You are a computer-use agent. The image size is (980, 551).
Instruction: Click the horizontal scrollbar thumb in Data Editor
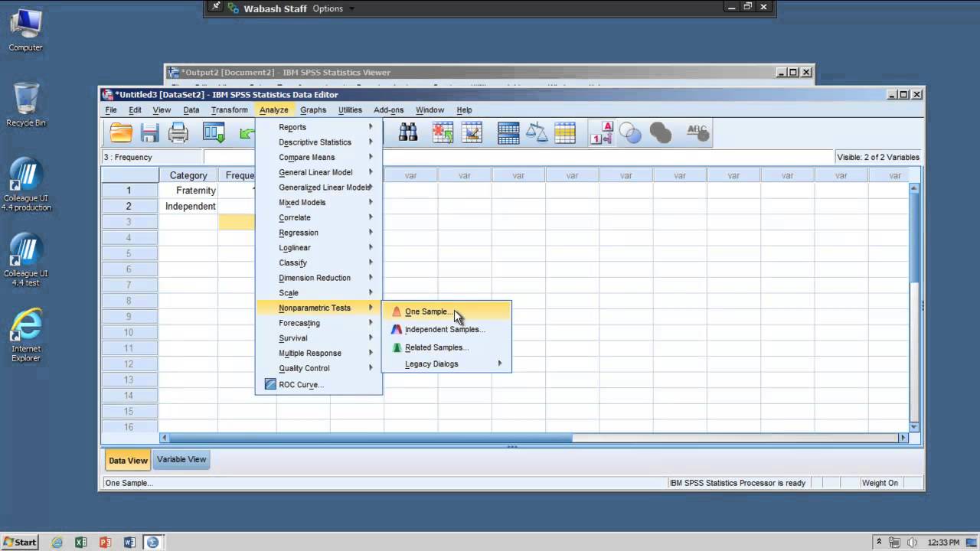(371, 438)
